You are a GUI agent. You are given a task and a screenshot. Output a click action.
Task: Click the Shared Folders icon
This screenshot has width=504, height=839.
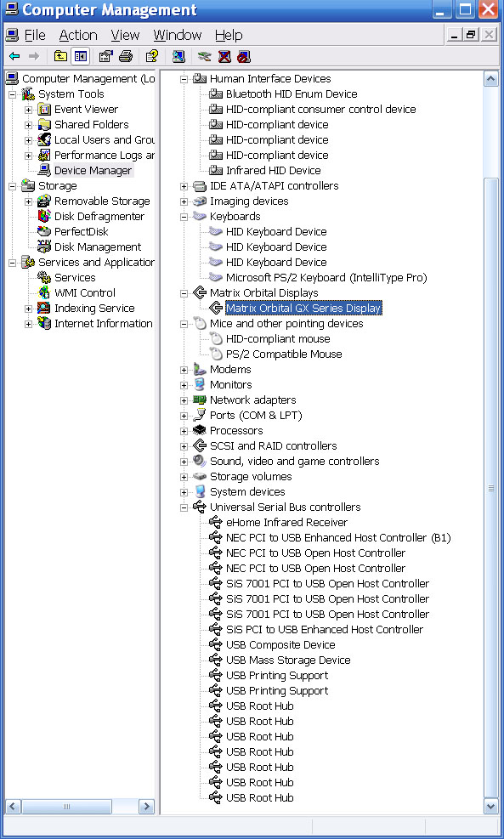pyautogui.click(x=44, y=125)
